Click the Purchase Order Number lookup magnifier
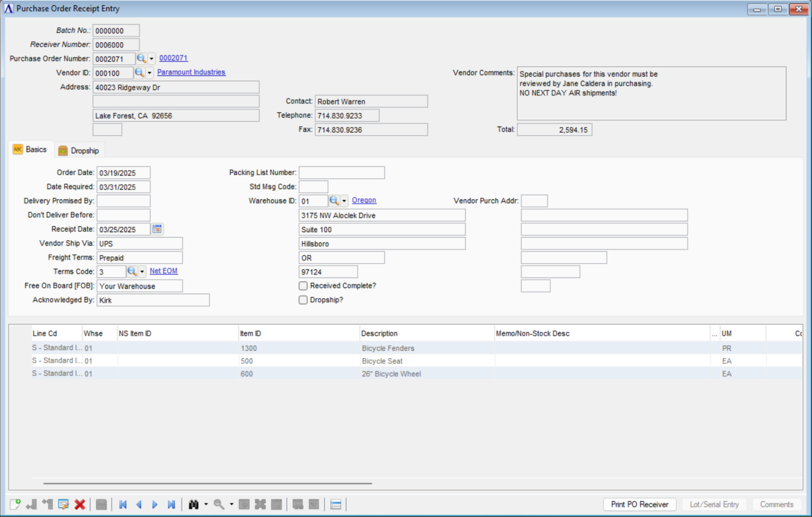The width and height of the screenshot is (812, 517). 141,59
